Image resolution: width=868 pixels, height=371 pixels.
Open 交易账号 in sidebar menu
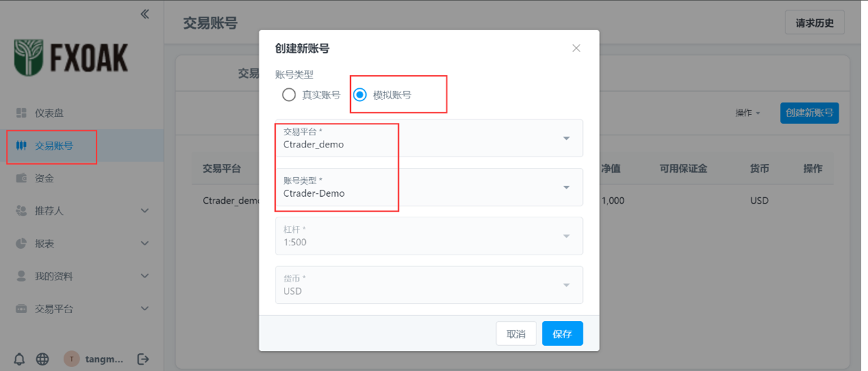[x=54, y=146]
